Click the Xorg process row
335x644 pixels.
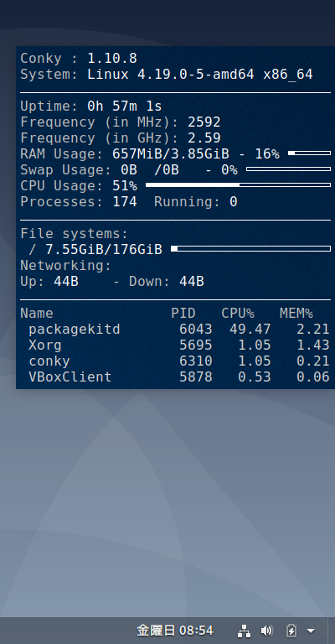coord(175,345)
